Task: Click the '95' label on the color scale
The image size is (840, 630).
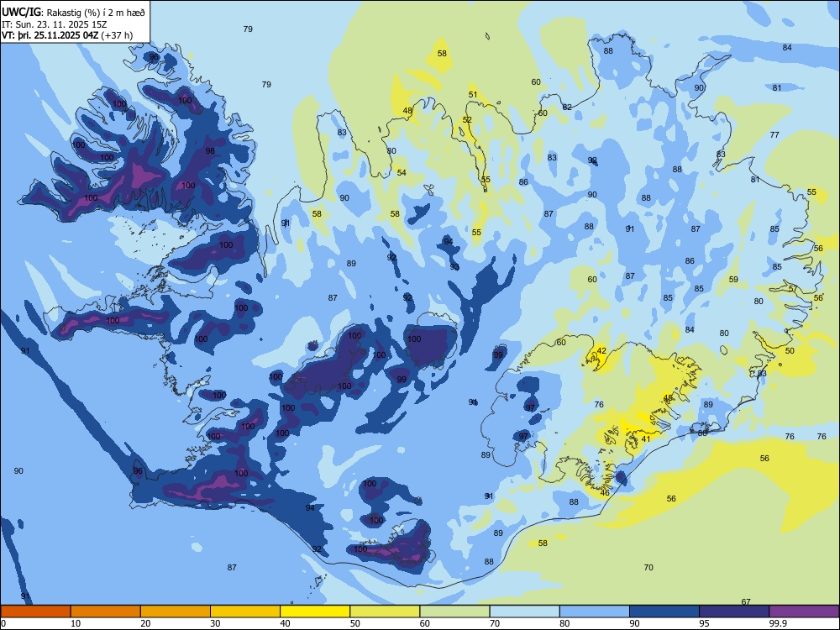Action: [705, 623]
